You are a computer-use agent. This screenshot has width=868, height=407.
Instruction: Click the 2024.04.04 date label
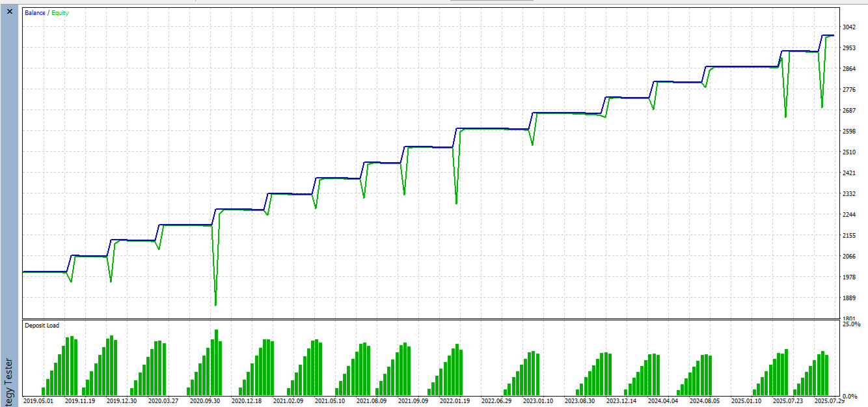(x=664, y=401)
